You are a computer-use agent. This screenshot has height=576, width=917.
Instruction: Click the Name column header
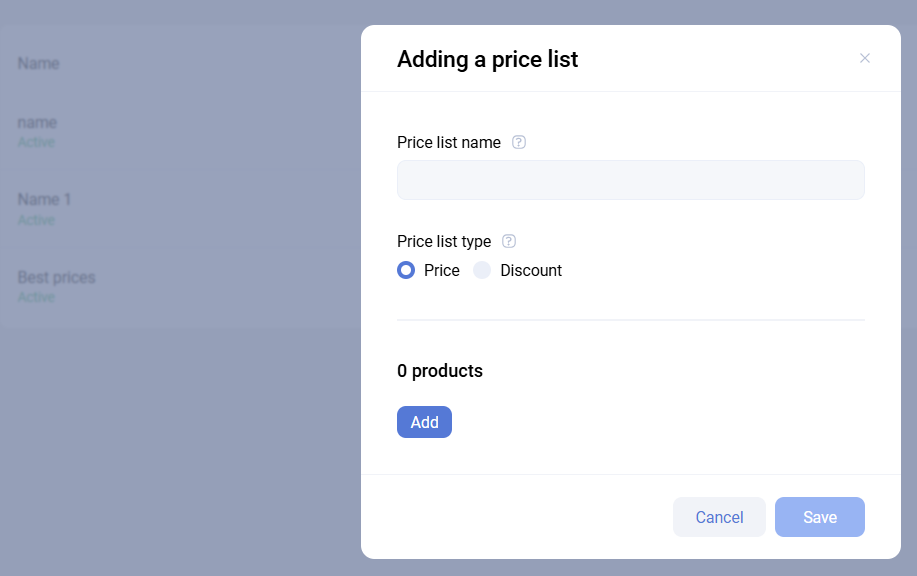click(x=38, y=63)
